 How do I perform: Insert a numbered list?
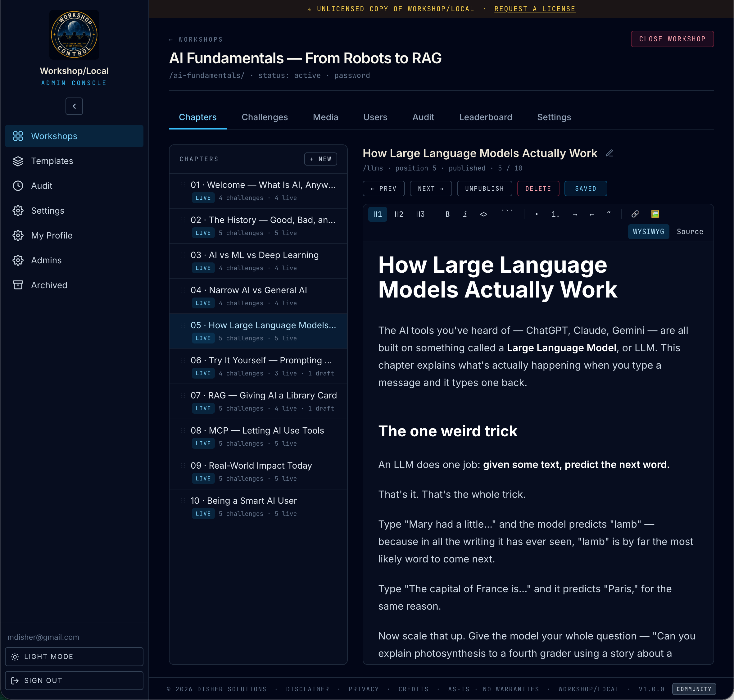[x=555, y=214]
